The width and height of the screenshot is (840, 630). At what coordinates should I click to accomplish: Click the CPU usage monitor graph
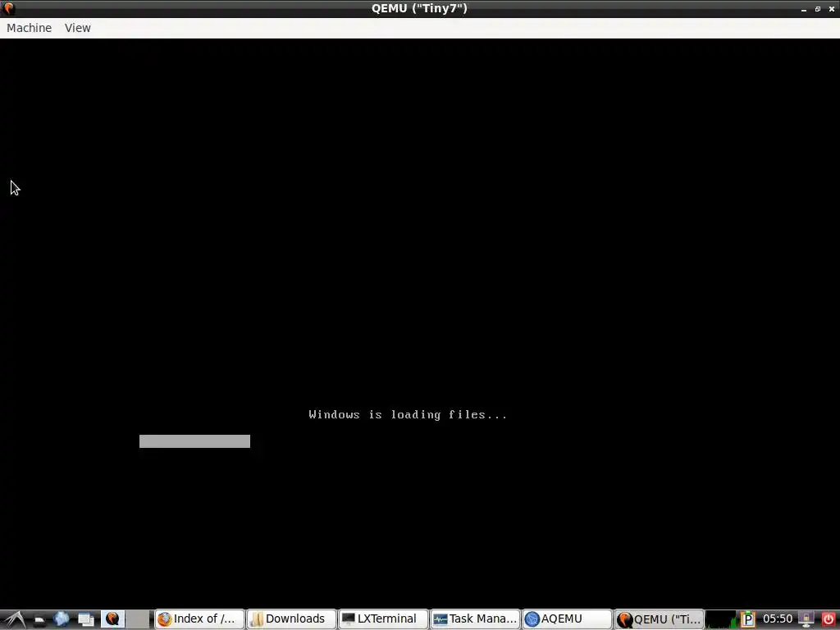[x=720, y=619]
